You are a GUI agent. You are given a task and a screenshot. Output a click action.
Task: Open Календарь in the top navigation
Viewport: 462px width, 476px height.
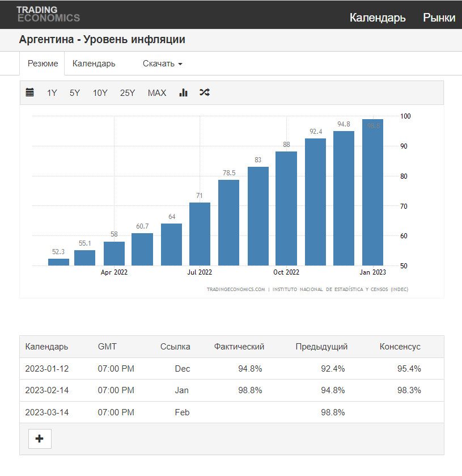tap(378, 18)
